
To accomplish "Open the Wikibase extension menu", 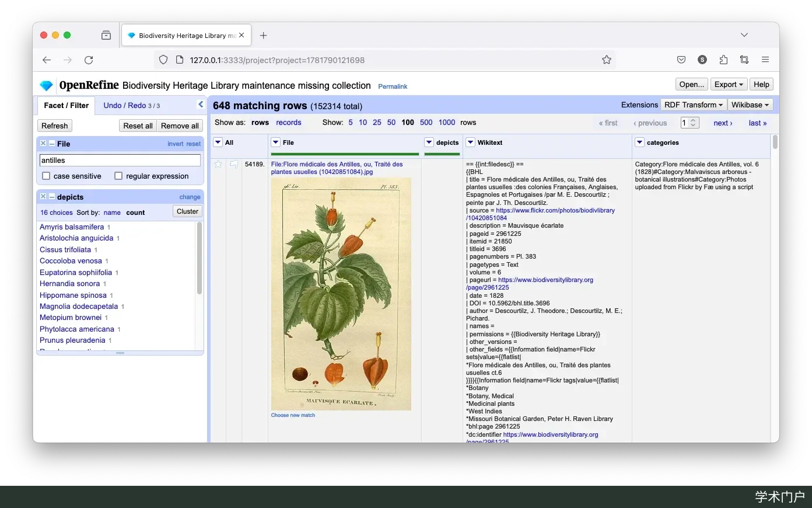I will tap(750, 105).
